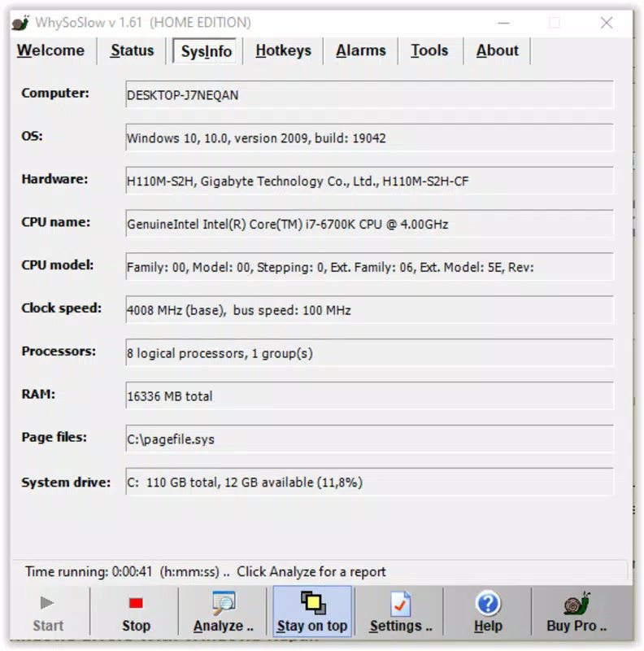The image size is (644, 651).
Task: Minimize the WhySoSlow window
Action: tap(504, 23)
